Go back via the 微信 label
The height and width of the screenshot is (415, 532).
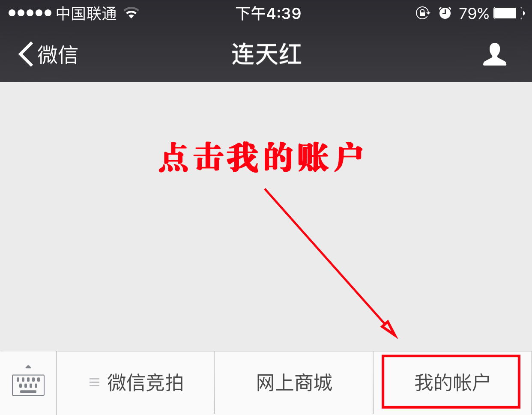click(x=57, y=55)
